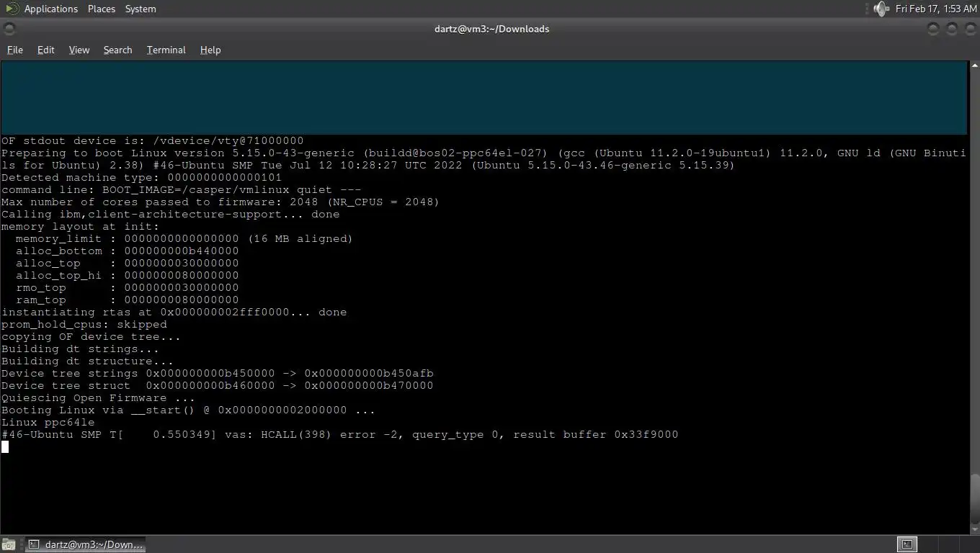Click the 'rmo_top' line
980x553 pixels.
(128, 288)
